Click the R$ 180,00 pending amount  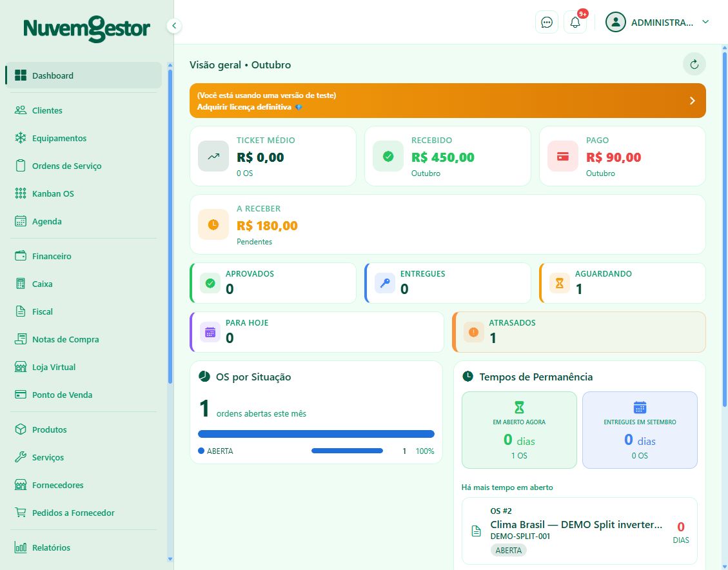point(267,226)
